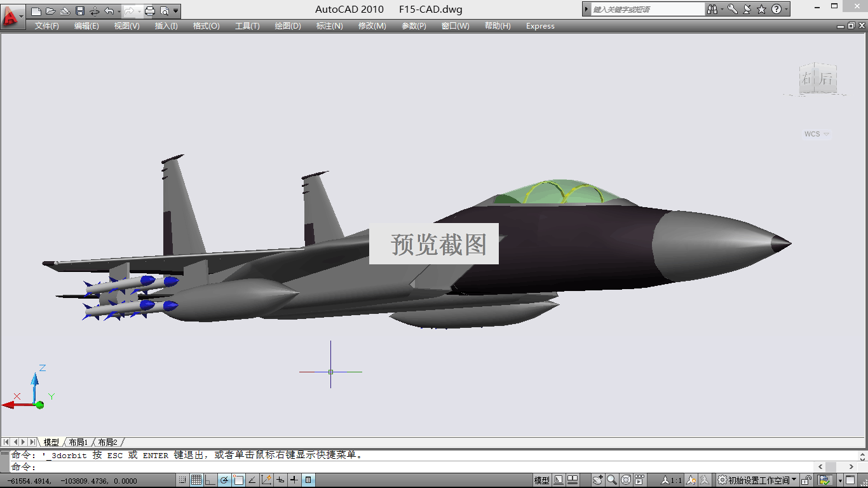Click the command line input field
The image size is (868, 488).
[413, 467]
